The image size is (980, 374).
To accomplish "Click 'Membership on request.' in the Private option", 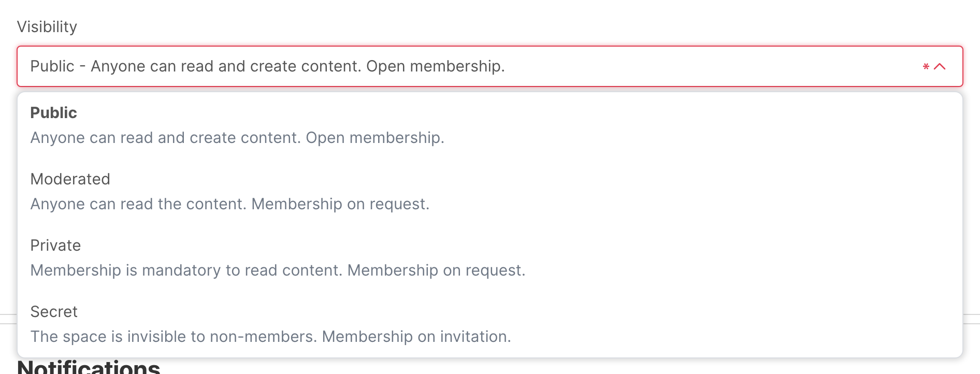I will point(436,270).
